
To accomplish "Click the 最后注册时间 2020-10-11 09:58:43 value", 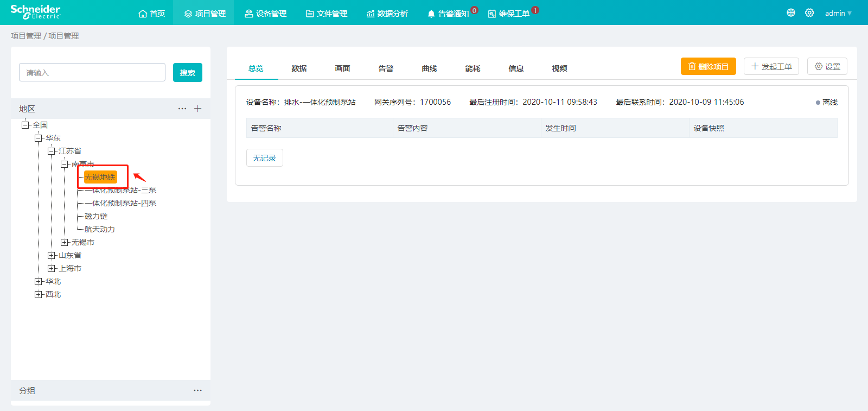I will coord(560,102).
